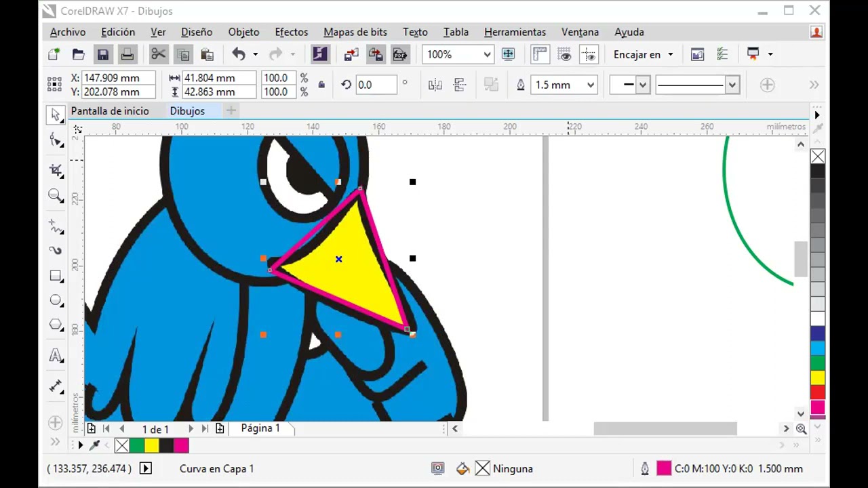Print the document
The image size is (868, 488).
[127, 54]
